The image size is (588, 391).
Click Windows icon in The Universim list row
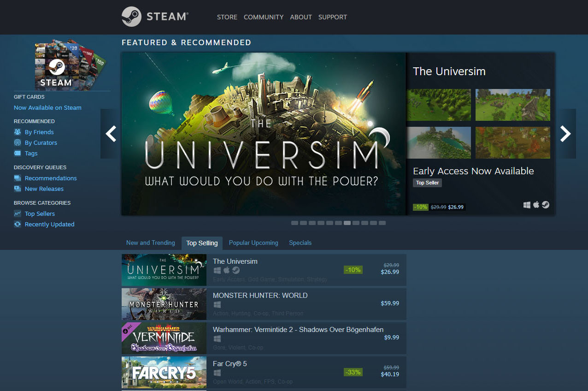coord(217,270)
